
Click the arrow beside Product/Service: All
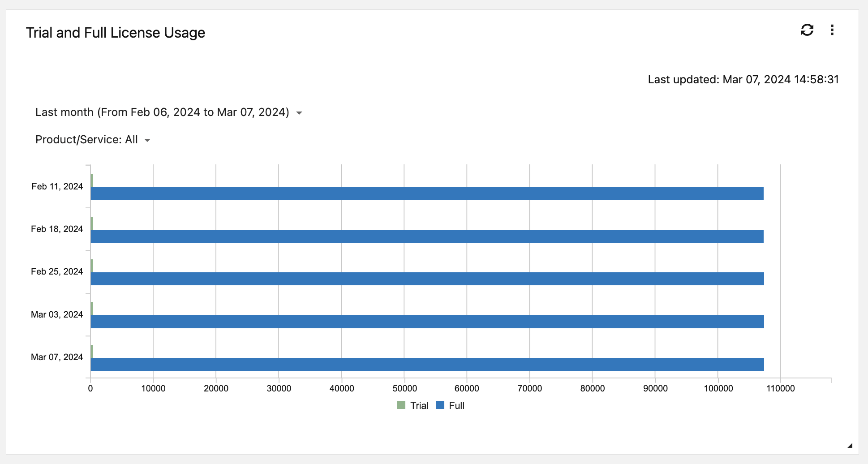(x=147, y=140)
